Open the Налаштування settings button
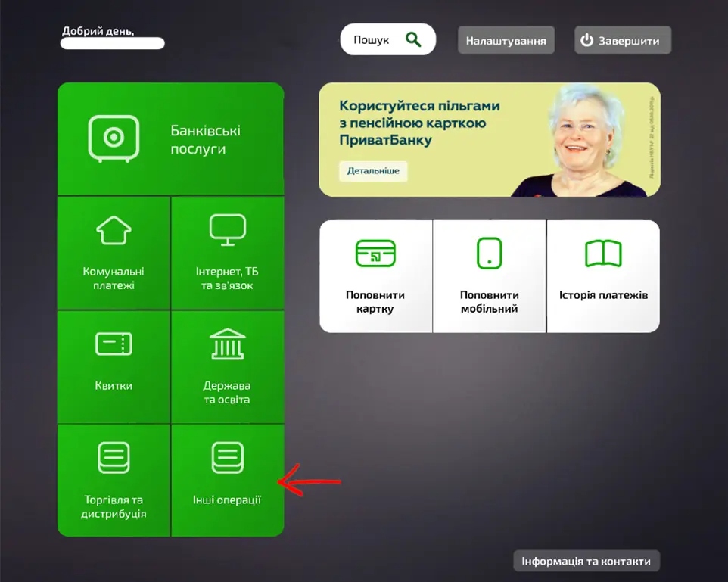Screen dimensions: 728x582 tap(506, 40)
